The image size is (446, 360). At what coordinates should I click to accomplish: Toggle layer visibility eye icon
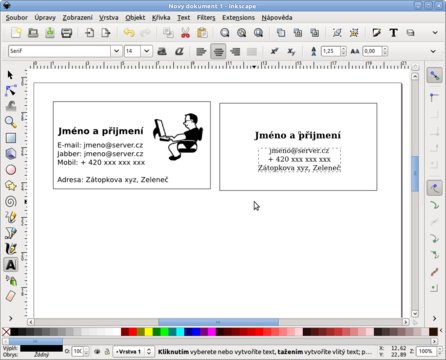point(97,351)
